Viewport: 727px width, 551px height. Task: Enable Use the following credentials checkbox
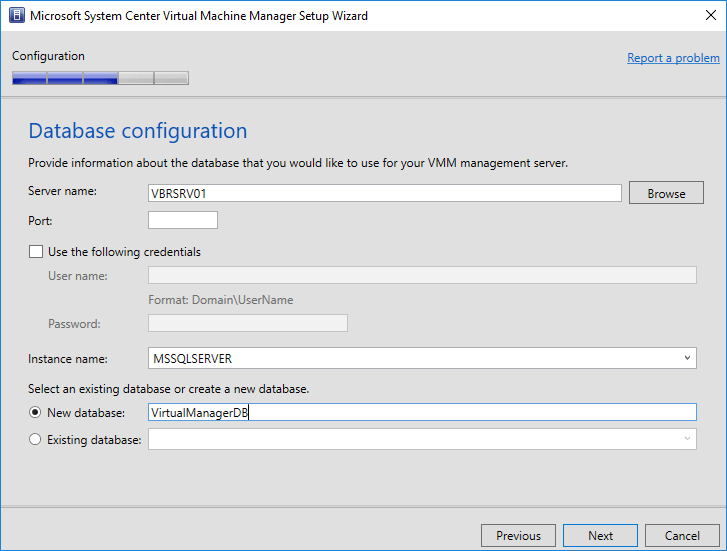pos(37,252)
